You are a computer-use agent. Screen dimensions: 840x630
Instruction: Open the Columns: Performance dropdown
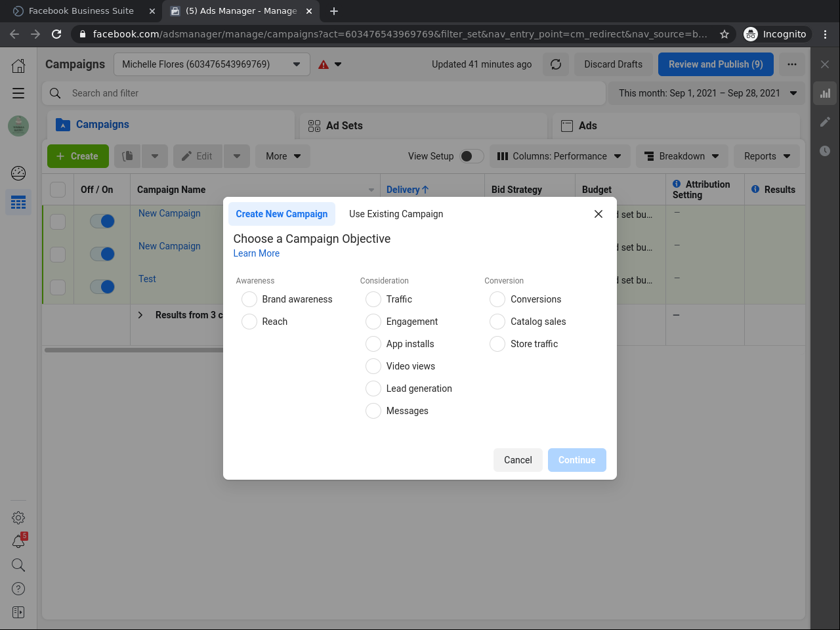(560, 156)
